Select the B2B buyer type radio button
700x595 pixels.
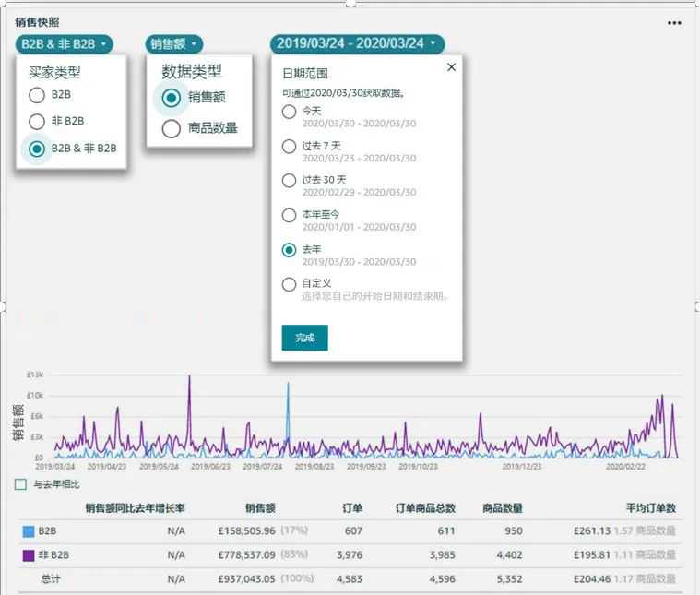(x=37, y=95)
